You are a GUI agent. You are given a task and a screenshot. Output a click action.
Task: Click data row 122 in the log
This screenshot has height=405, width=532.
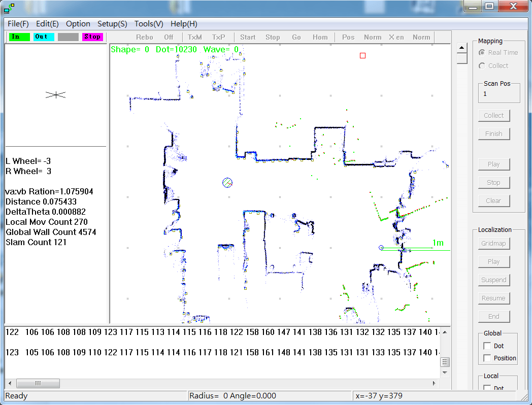coord(222,332)
